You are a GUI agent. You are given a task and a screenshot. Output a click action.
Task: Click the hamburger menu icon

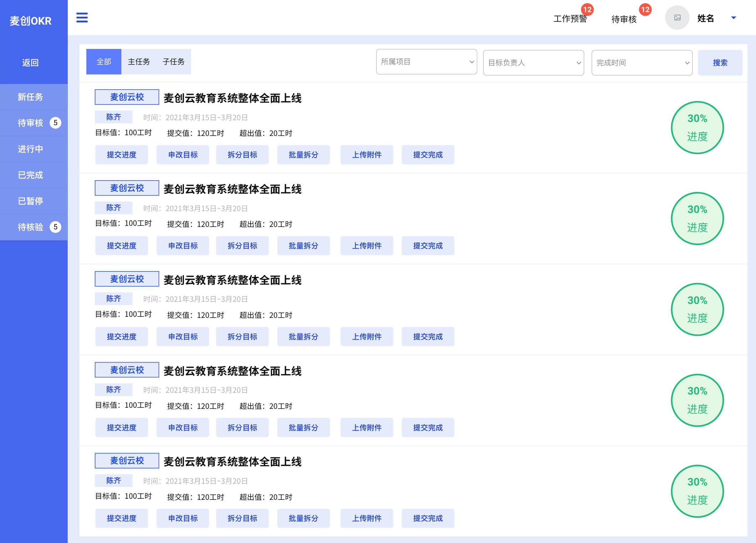(x=82, y=17)
